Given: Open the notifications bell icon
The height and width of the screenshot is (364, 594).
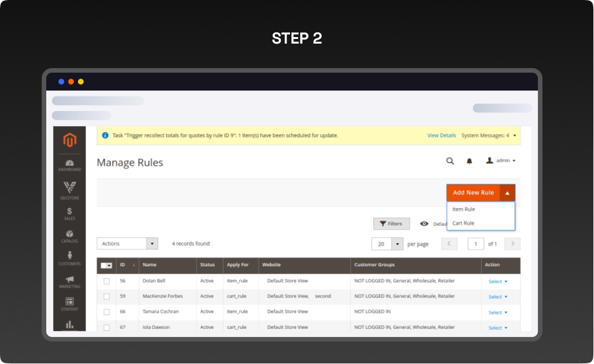Looking at the screenshot, I should click(470, 161).
